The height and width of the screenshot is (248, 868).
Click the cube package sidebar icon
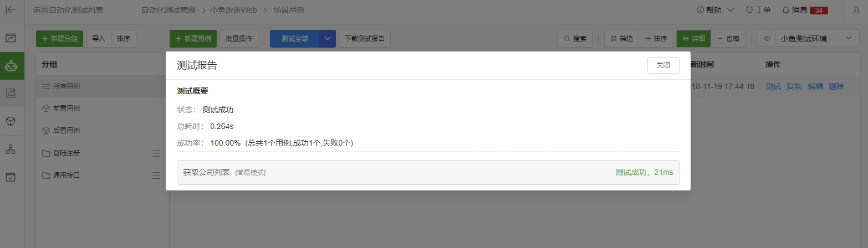(x=11, y=121)
